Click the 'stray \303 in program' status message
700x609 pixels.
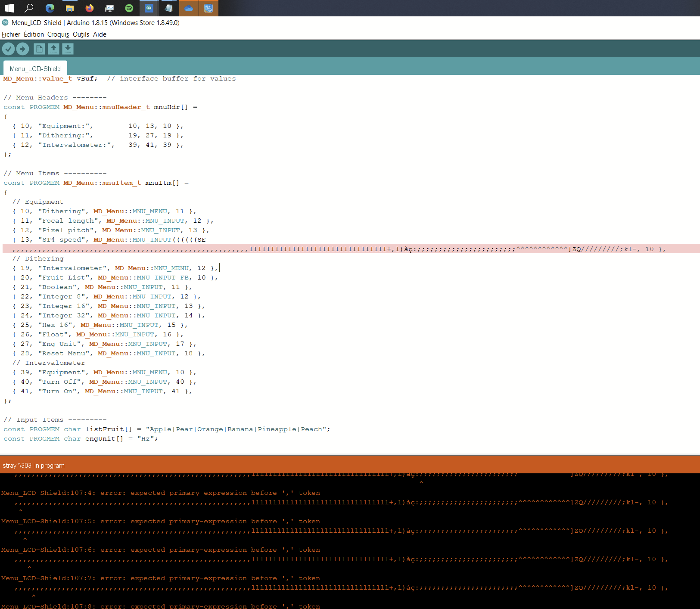[x=34, y=466]
